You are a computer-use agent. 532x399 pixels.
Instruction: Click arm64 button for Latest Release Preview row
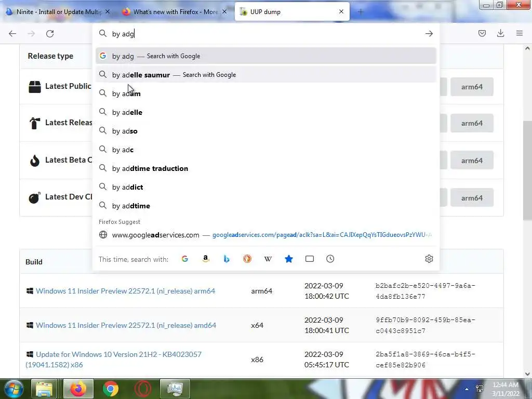click(472, 123)
